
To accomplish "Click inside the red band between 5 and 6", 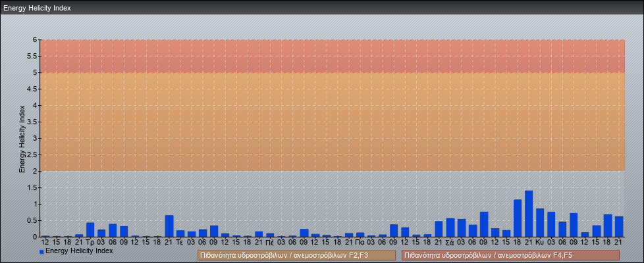I will (329, 56).
